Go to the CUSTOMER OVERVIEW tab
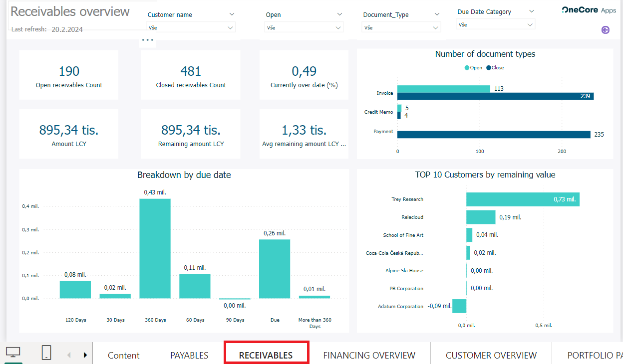The height and width of the screenshot is (364, 623). (491, 356)
